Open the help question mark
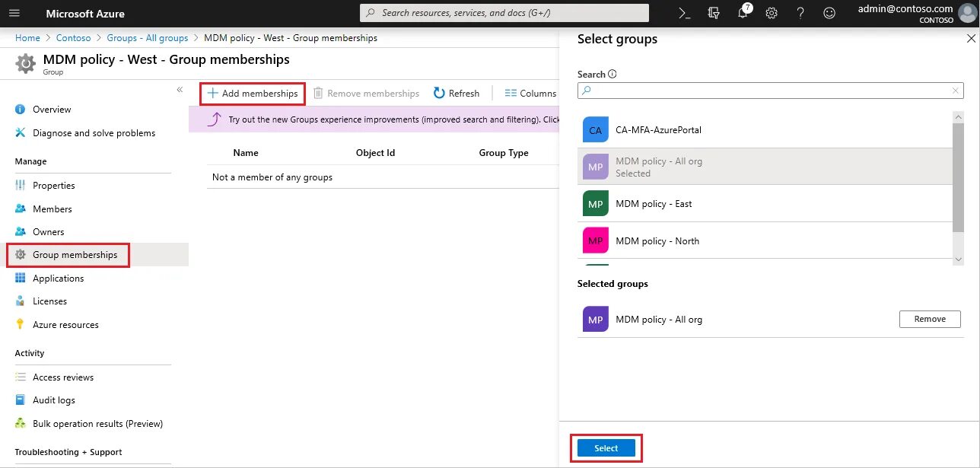 pos(800,13)
